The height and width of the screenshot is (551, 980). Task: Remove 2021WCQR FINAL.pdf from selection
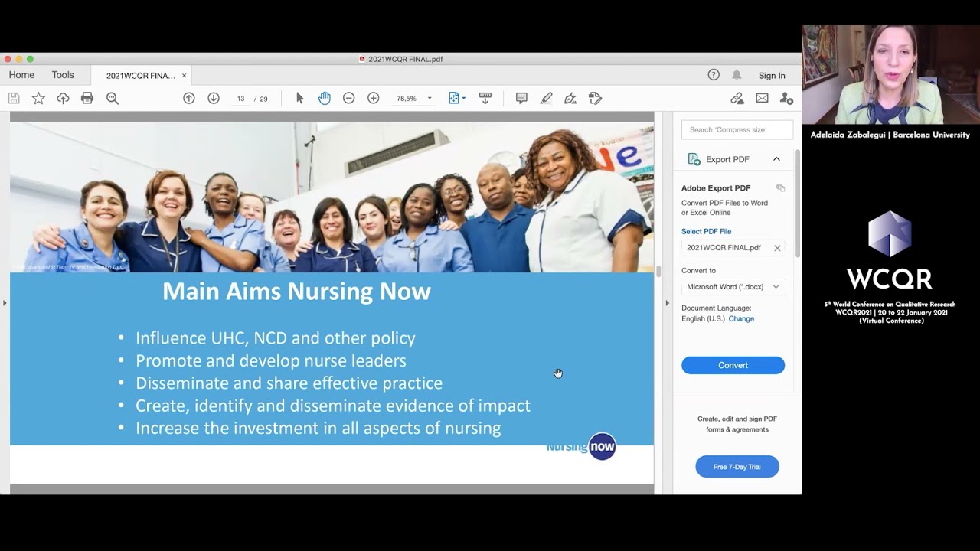[777, 248]
